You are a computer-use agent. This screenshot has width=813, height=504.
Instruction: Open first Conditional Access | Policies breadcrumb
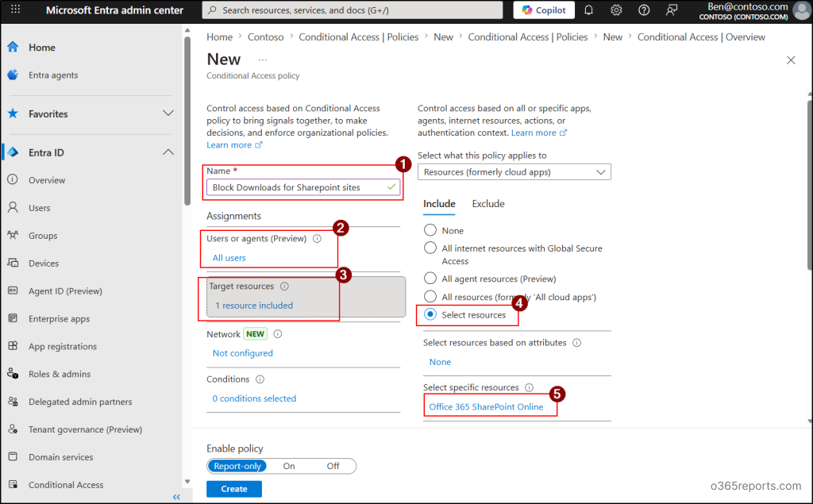point(358,37)
